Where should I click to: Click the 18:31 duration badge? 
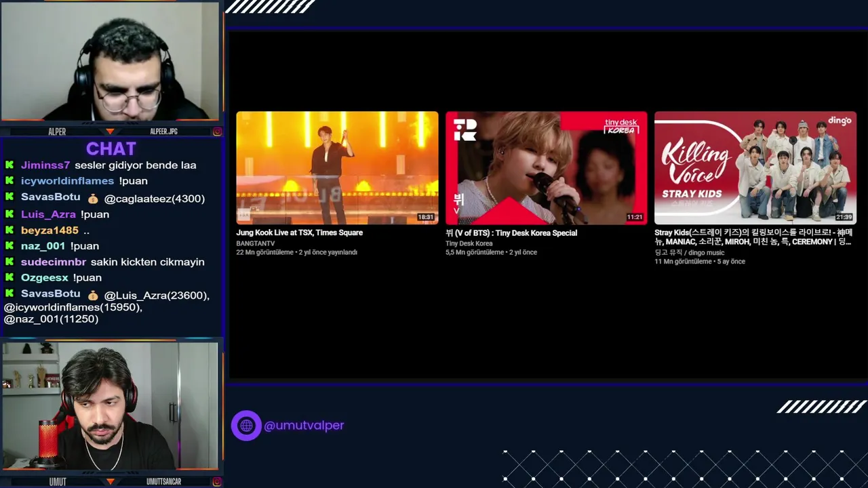click(x=425, y=218)
